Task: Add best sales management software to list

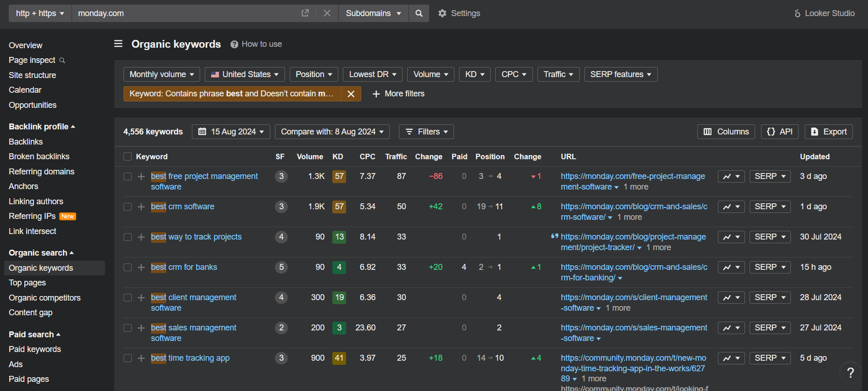Action: pyautogui.click(x=141, y=328)
